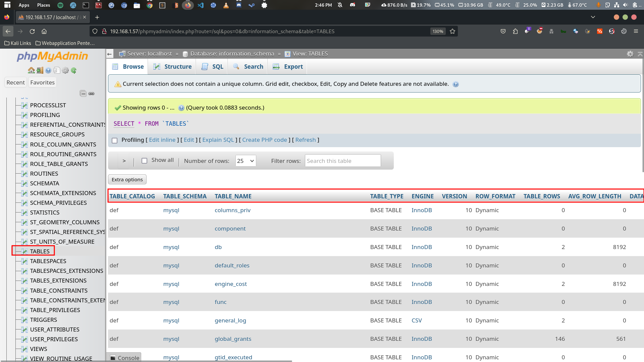Click the link with main panel chain icon
Viewport: 644px width, 362px height.
pyautogui.click(x=92, y=94)
